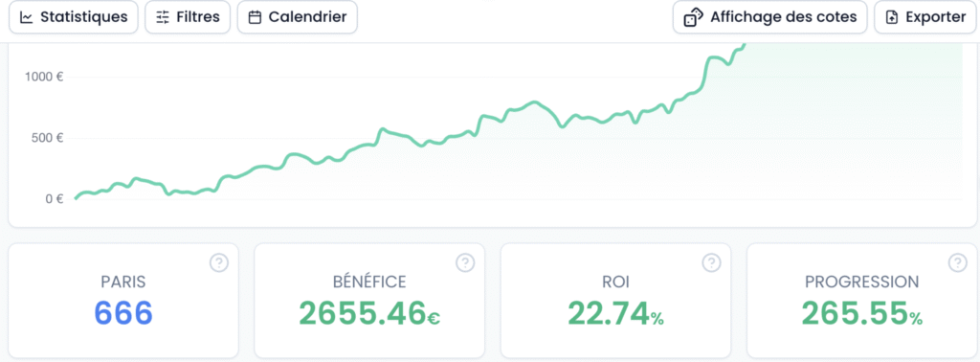
Task: Open the help icon on the BÉNÉFICE card
Action: point(465,263)
